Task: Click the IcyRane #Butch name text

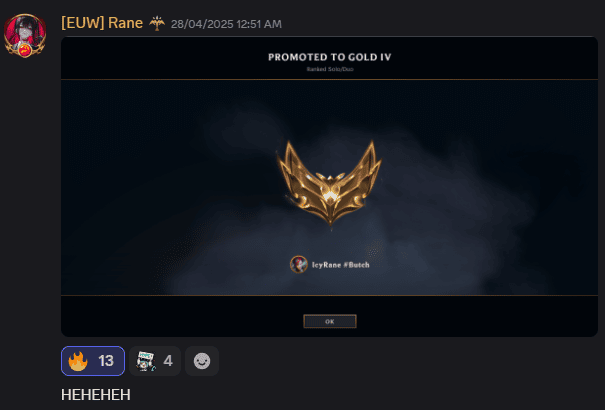Action: [341, 265]
